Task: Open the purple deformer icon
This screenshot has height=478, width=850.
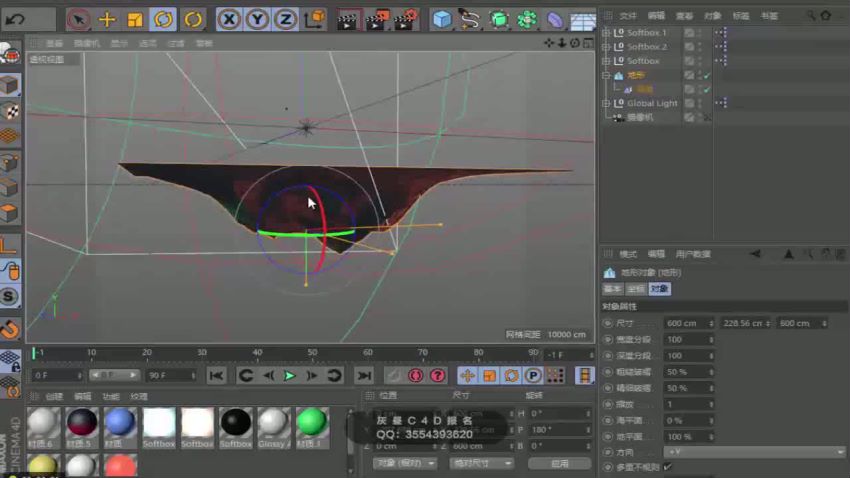Action: pyautogui.click(x=555, y=20)
